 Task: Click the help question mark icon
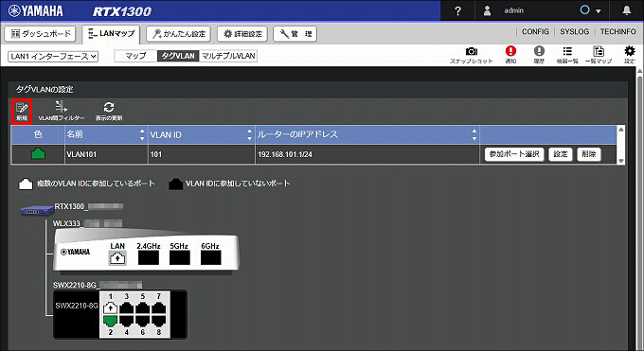458,10
